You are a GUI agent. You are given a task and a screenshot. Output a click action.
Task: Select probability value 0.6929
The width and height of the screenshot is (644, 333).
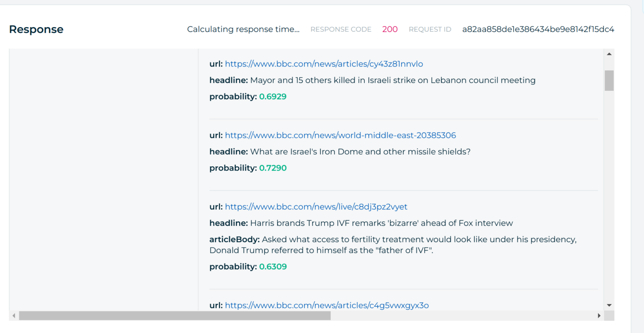pyautogui.click(x=273, y=96)
